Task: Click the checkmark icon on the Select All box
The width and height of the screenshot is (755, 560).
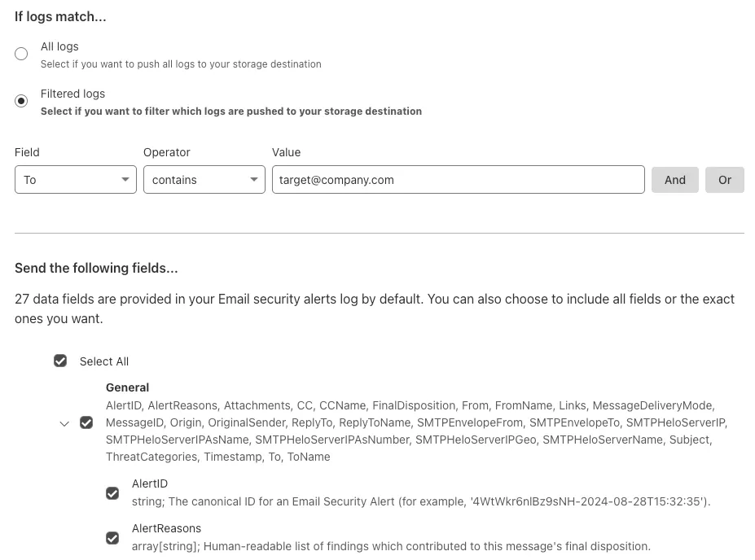Action: coord(60,361)
